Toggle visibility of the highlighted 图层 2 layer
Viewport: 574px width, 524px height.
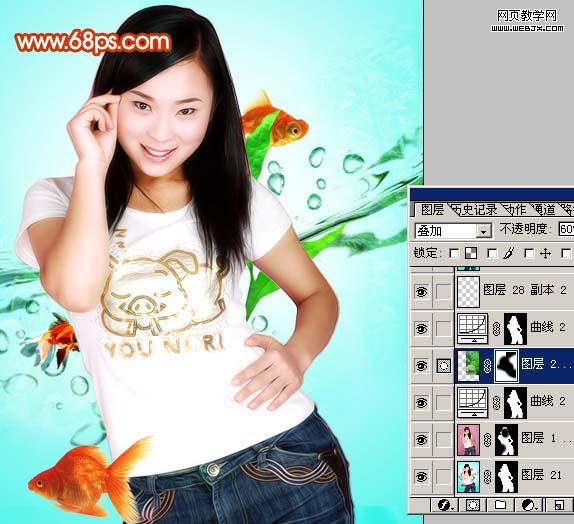click(421, 366)
